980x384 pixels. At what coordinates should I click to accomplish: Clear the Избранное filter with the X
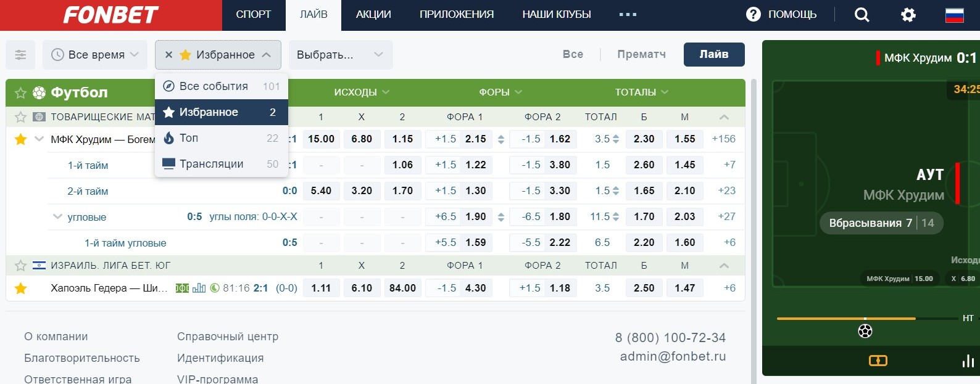click(168, 55)
